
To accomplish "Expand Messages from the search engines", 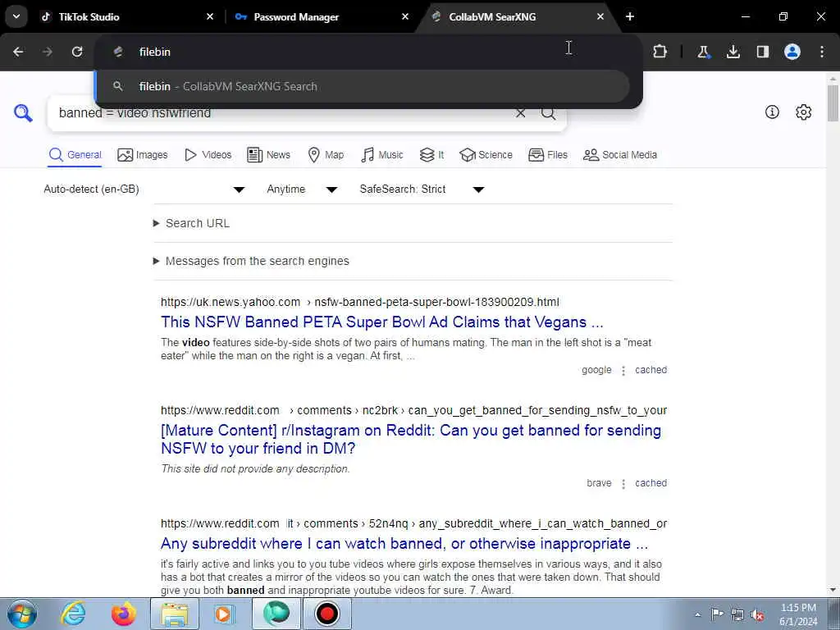I will [x=251, y=262].
